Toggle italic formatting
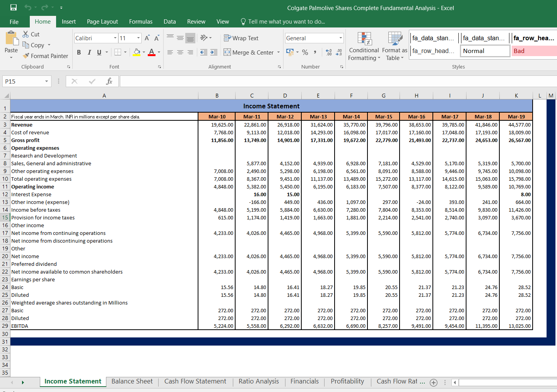 tap(89, 52)
